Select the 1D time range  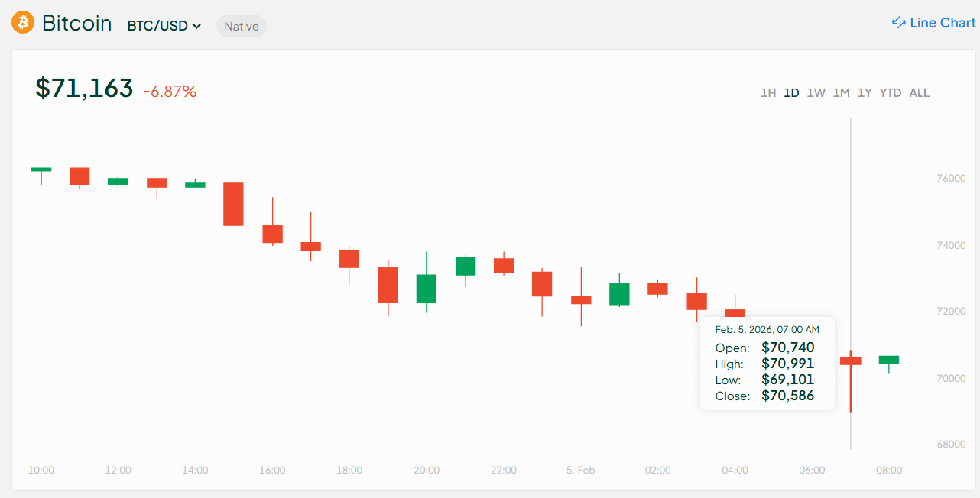pos(791,93)
